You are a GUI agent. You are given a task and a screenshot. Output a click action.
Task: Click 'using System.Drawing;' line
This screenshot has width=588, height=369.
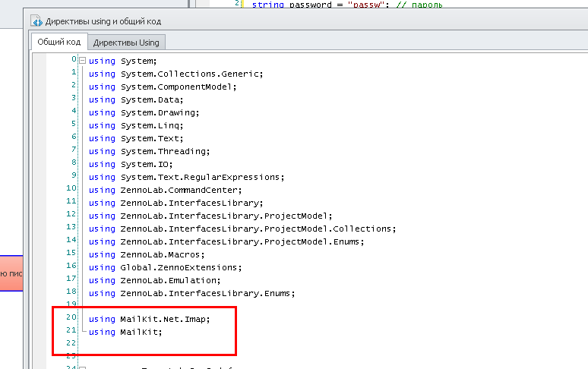click(144, 113)
